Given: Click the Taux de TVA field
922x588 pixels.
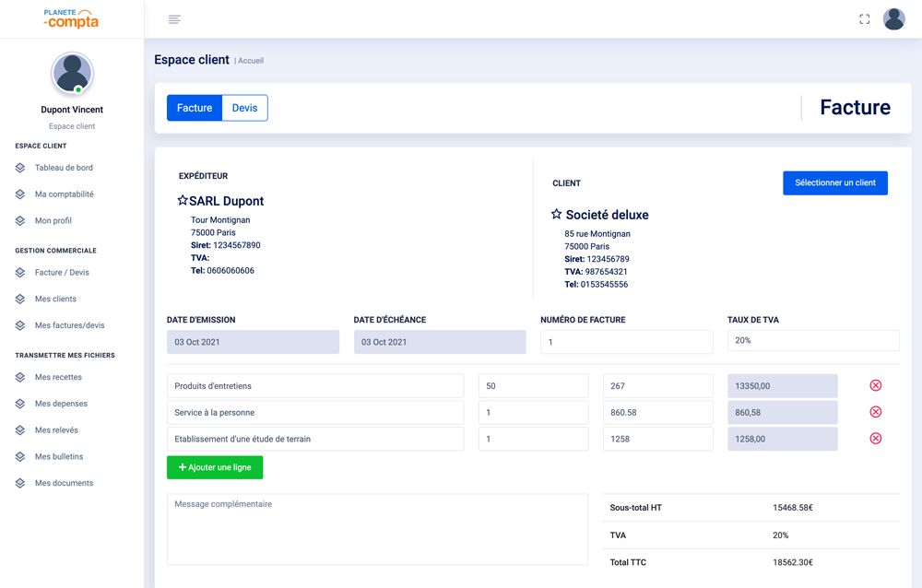Looking at the screenshot, I should [812, 340].
